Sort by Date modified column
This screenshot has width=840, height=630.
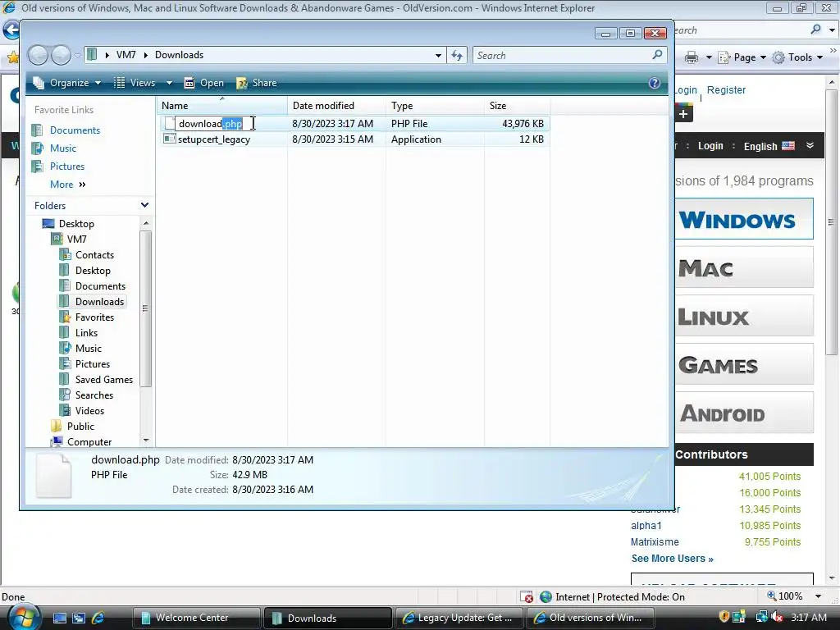336,106
